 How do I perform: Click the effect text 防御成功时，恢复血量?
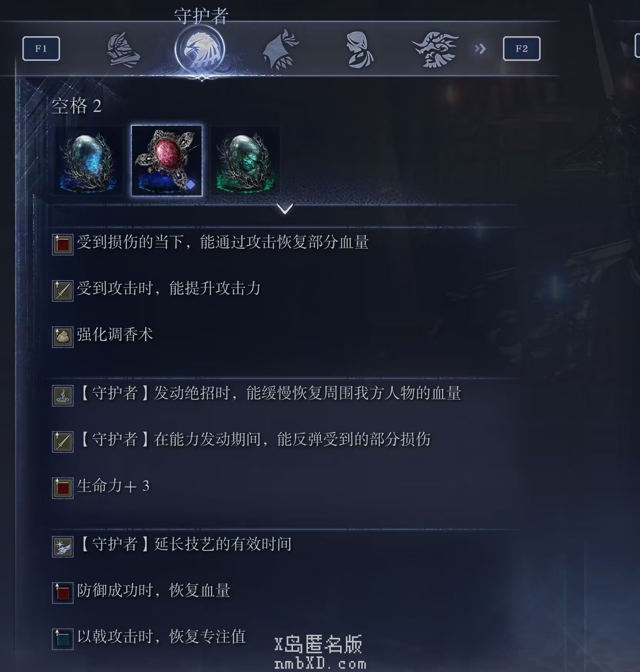154,590
